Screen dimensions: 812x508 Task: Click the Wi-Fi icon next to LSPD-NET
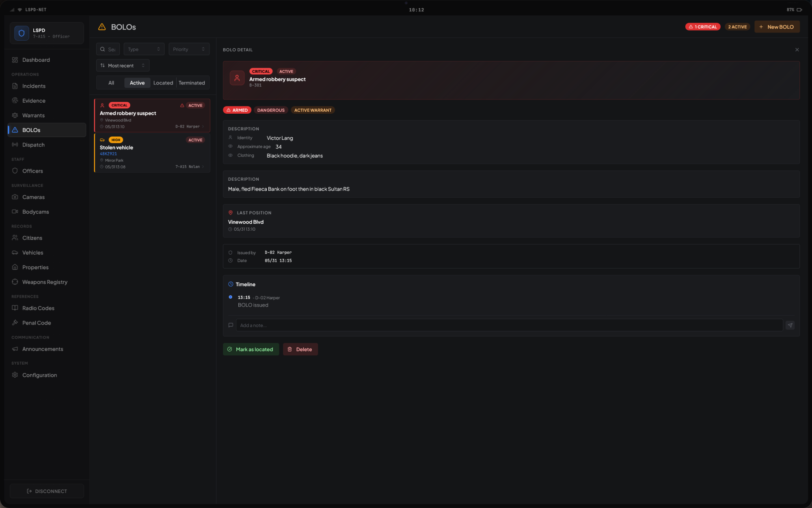coord(20,10)
